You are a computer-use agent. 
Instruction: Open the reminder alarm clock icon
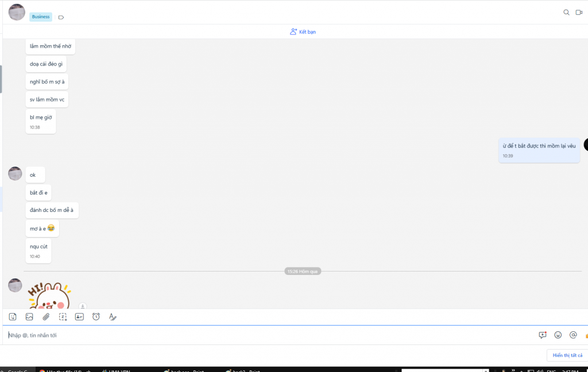pyautogui.click(x=96, y=317)
